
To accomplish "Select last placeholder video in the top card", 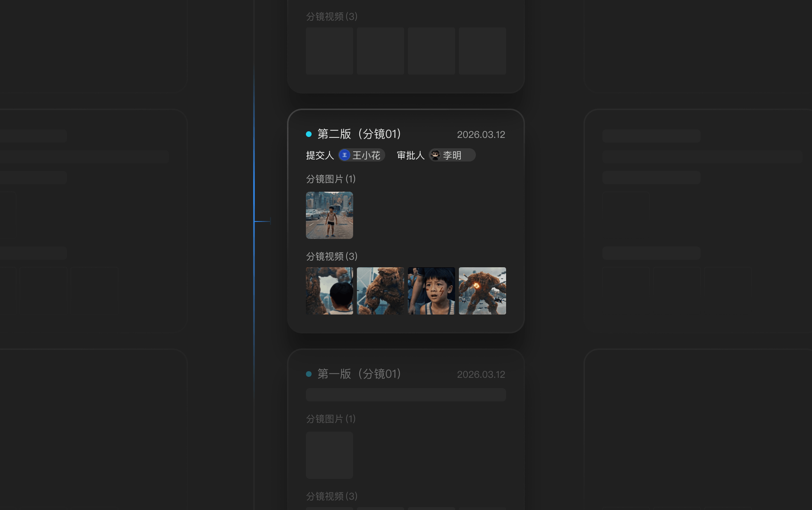I will [x=482, y=51].
